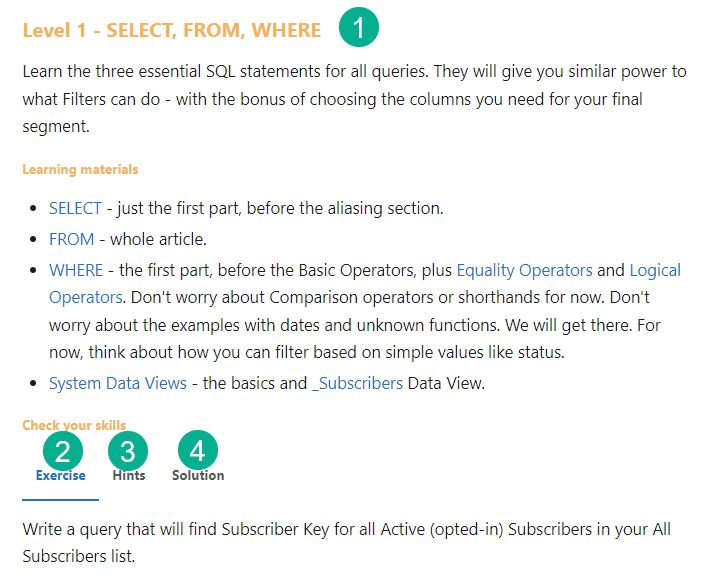The height and width of the screenshot is (582, 725).
Task: Click the Learning materials subheading
Action: (x=80, y=170)
